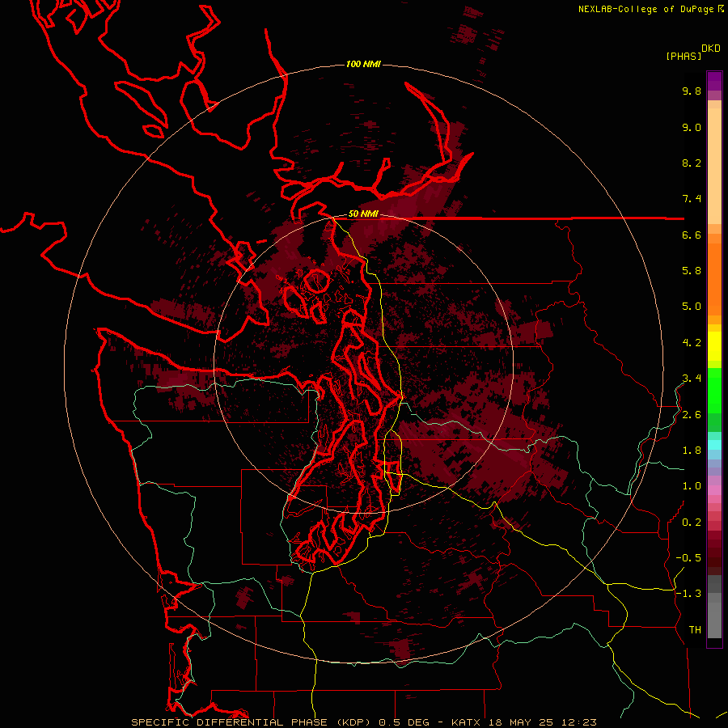This screenshot has height=728, width=728.
Task: Click the 100 NMI range ring label
Action: (x=363, y=64)
